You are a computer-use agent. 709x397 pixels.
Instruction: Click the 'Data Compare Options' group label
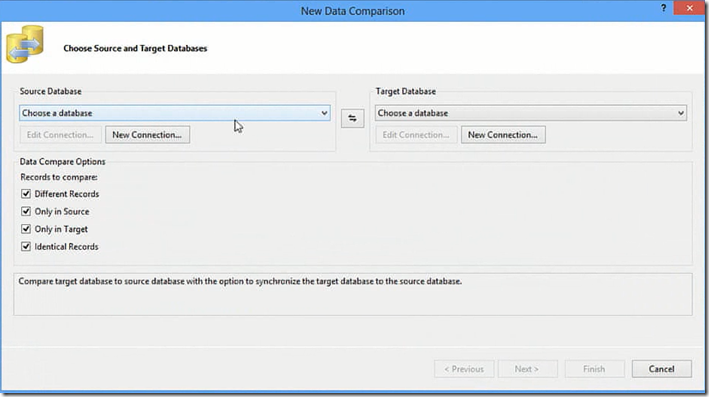point(62,161)
